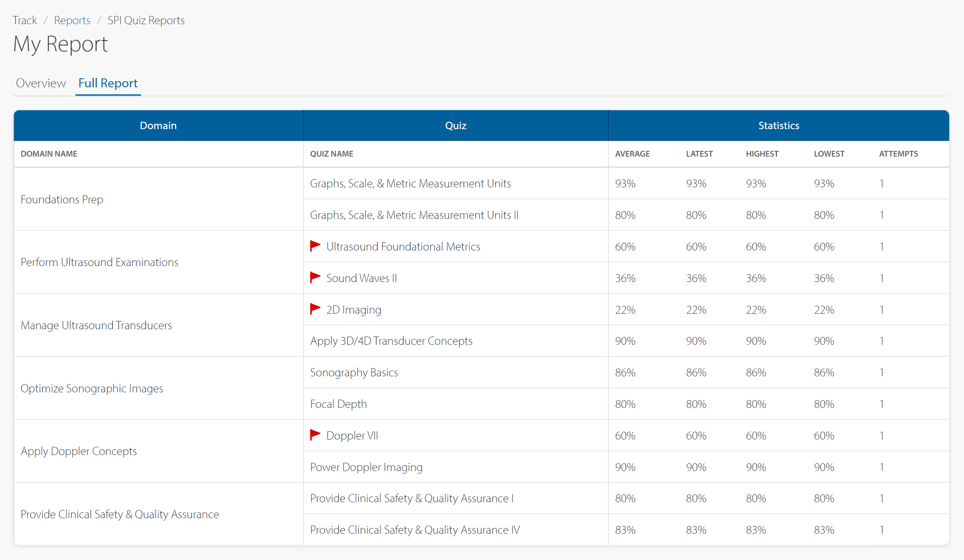Click the flag icon beside Ultrasound Foundational Metrics
The width and height of the screenshot is (964, 560).
[x=315, y=246]
